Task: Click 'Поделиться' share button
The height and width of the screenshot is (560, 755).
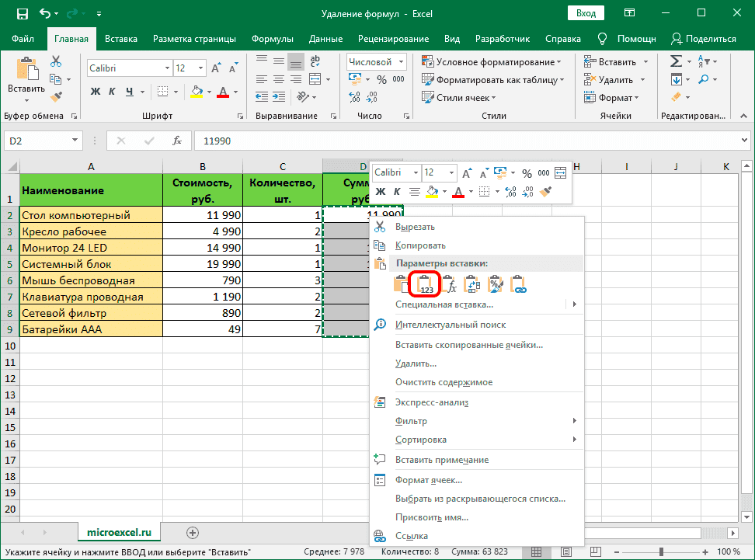Action: (703, 39)
